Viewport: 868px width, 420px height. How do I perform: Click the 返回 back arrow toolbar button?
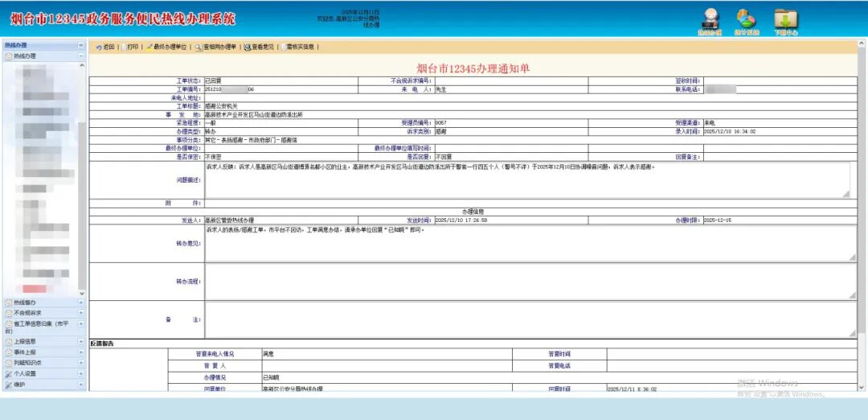pyautogui.click(x=105, y=47)
